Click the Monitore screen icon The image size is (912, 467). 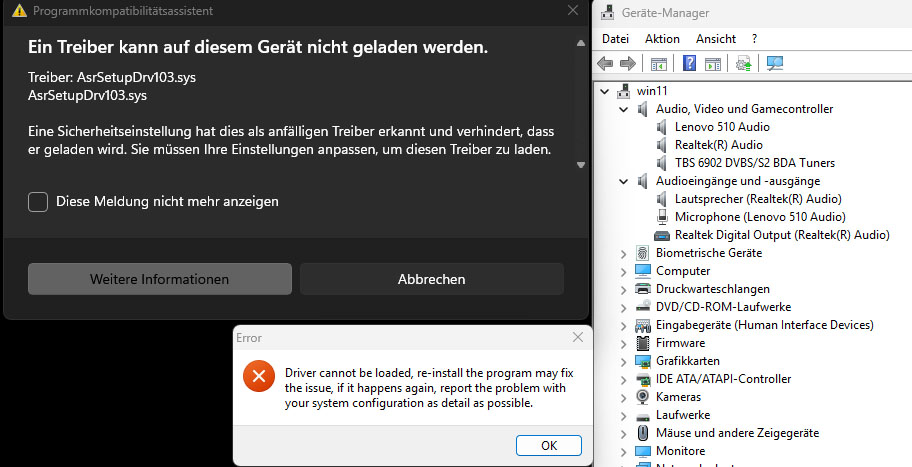643,451
